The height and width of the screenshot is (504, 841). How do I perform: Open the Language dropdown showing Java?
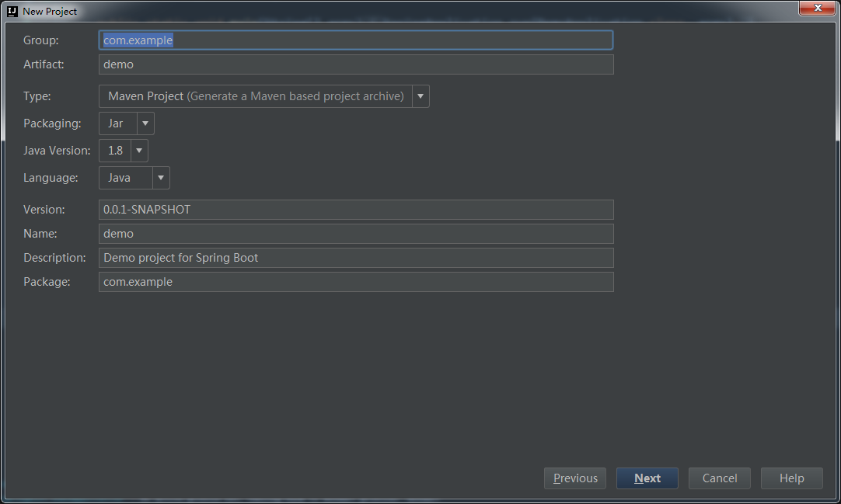(124, 177)
